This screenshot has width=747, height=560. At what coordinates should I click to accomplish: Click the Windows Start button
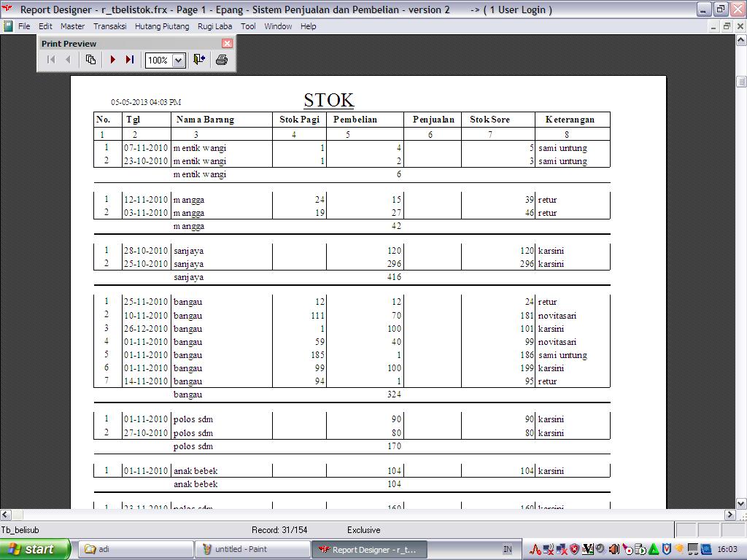point(35,549)
